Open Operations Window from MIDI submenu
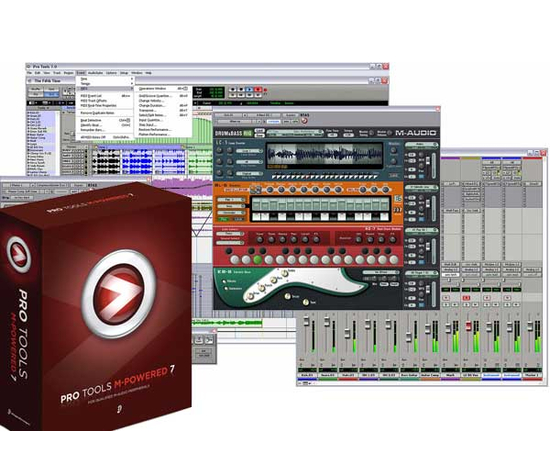Viewport: 550px width, 450px height. click(163, 89)
